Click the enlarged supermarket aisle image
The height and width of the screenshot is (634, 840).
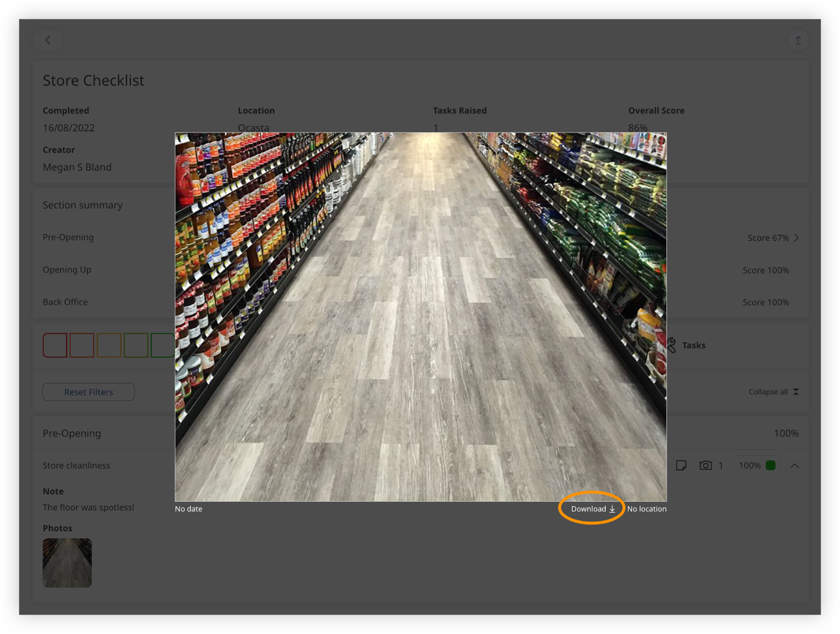[421, 317]
